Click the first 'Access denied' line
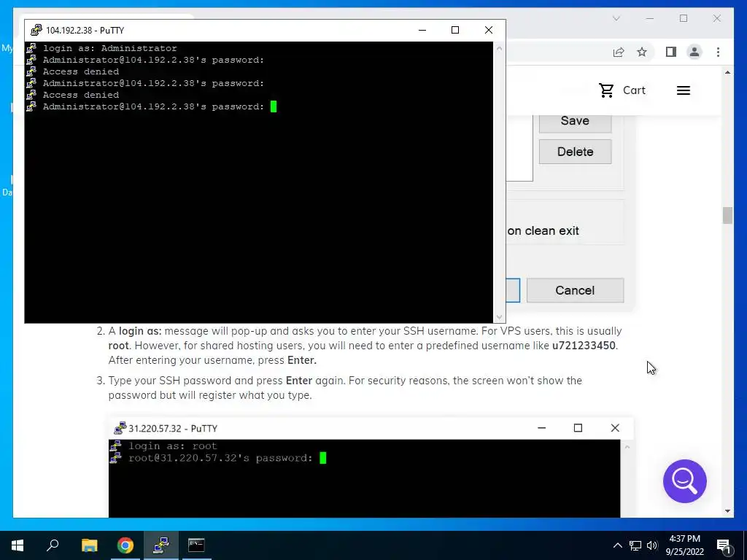The image size is (747, 560). pos(81,71)
